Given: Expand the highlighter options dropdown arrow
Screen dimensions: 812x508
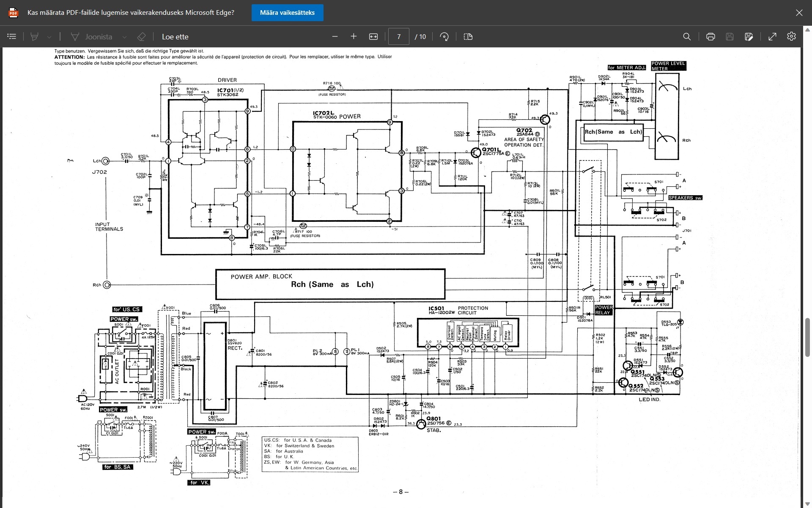Looking at the screenshot, I should pos(49,37).
